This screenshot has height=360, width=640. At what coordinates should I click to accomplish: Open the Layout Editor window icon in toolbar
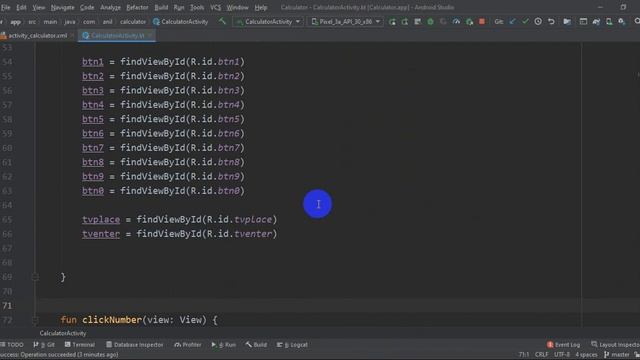click(583, 22)
